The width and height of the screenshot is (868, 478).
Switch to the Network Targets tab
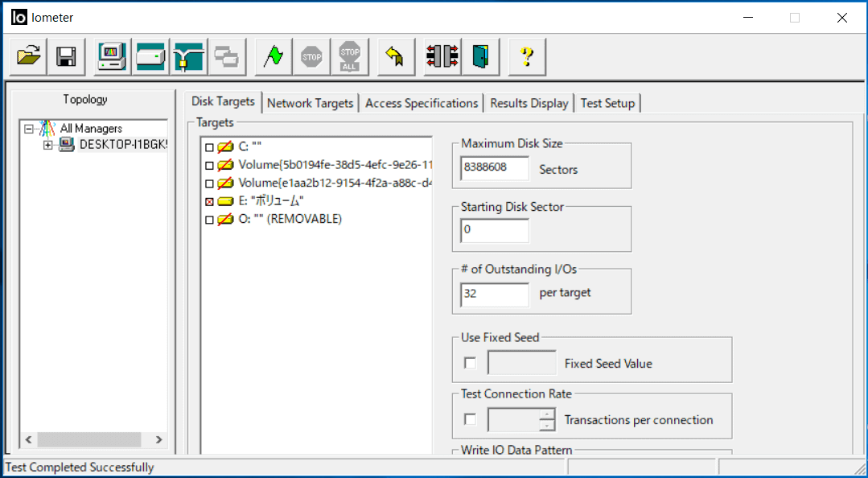[310, 103]
